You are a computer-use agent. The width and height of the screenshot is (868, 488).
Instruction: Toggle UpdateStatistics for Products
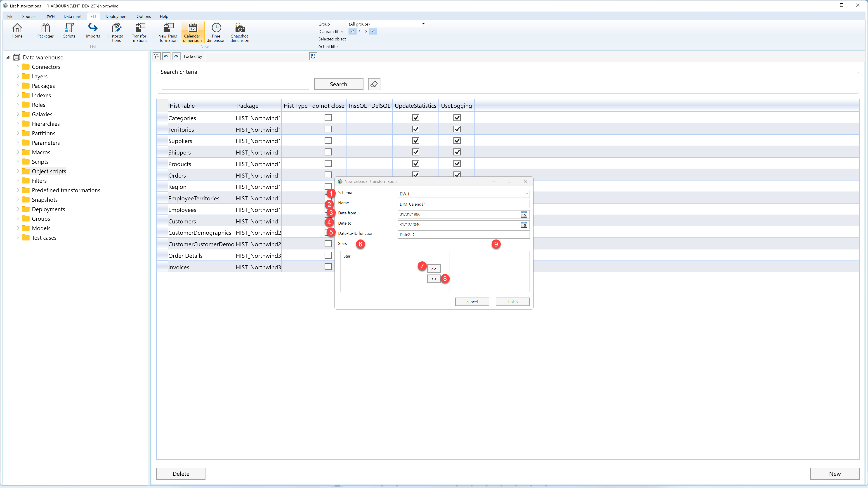point(416,163)
